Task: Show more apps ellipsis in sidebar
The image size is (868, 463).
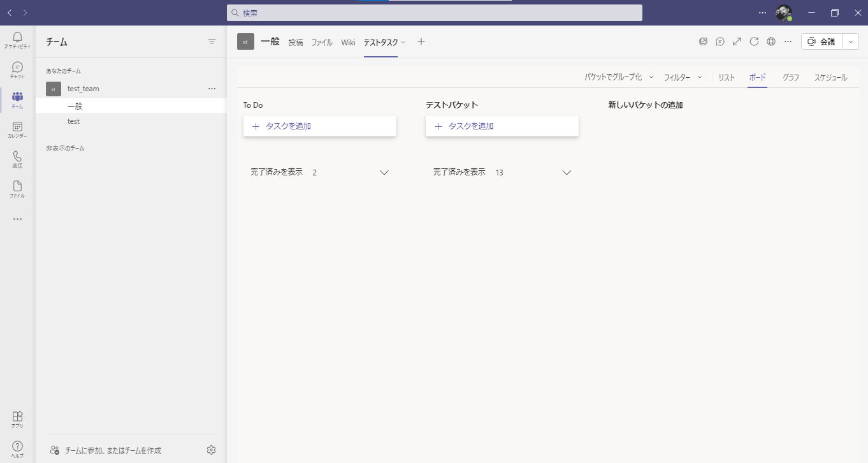Action: [17, 219]
